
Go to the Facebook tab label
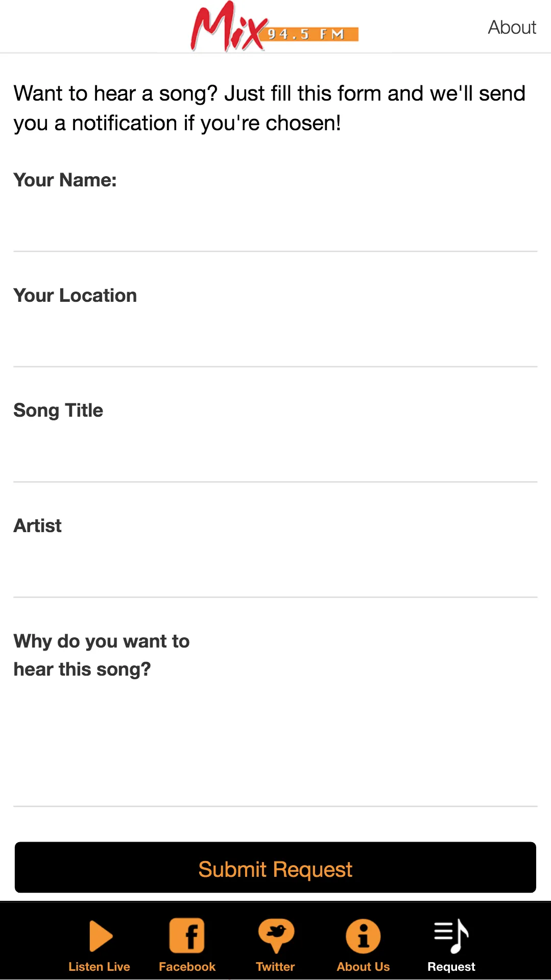pyautogui.click(x=187, y=967)
